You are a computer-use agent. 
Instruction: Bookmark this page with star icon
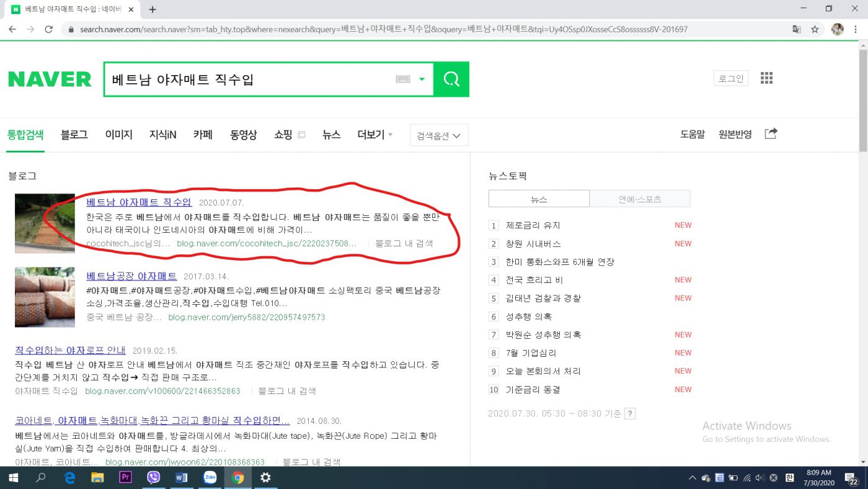pyautogui.click(x=815, y=29)
